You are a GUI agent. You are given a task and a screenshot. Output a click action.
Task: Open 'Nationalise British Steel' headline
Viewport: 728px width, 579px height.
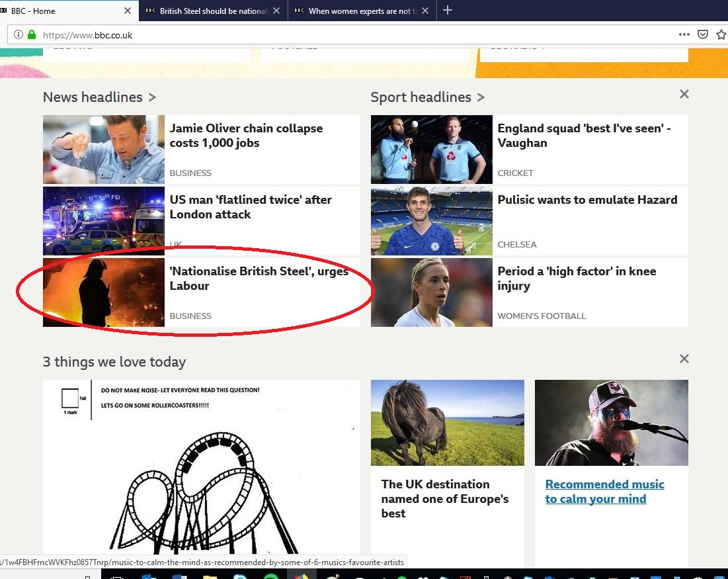click(x=259, y=279)
